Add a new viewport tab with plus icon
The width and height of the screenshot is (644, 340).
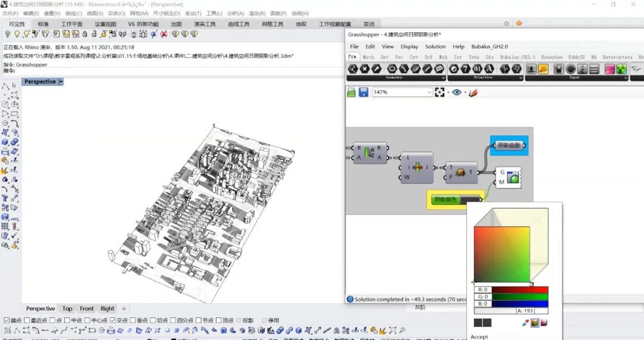tap(124, 309)
